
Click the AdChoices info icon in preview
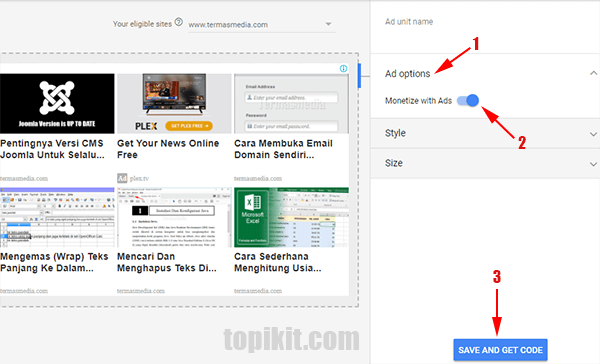coord(344,69)
